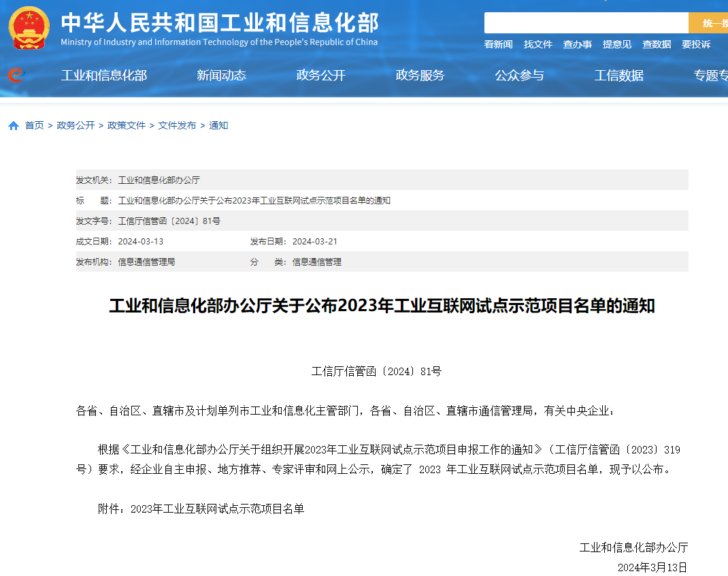Navigate to 文件发布 in the breadcrumb
Image resolution: width=728 pixels, height=576 pixels.
[x=177, y=126]
